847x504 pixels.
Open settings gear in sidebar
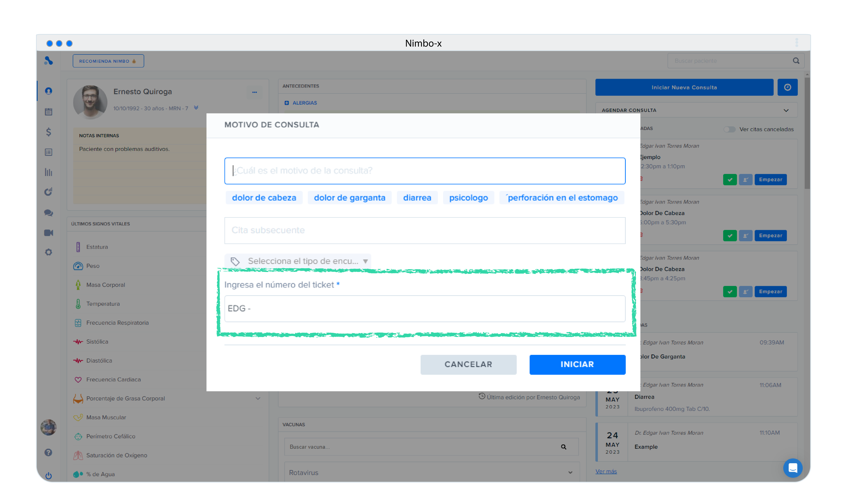pos(49,252)
